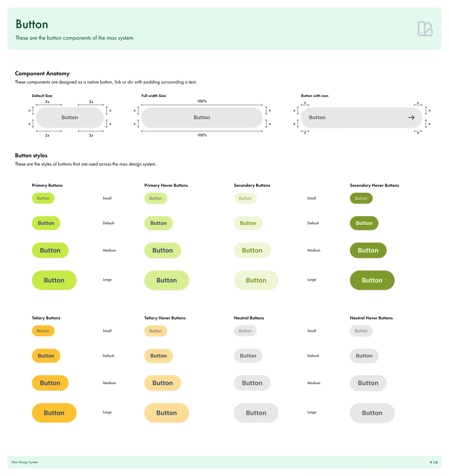449x476 pixels.
Task: Click the small Primary button
Action: 43,198
